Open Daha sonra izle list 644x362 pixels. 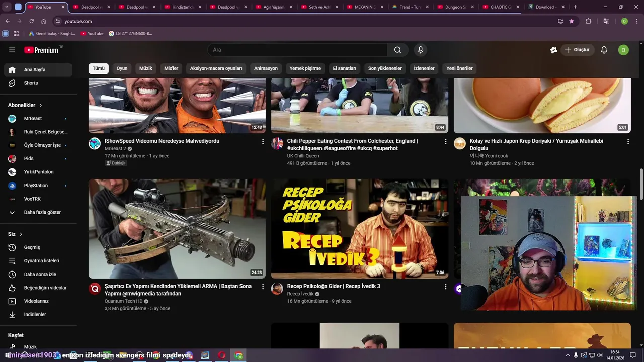coord(38,274)
